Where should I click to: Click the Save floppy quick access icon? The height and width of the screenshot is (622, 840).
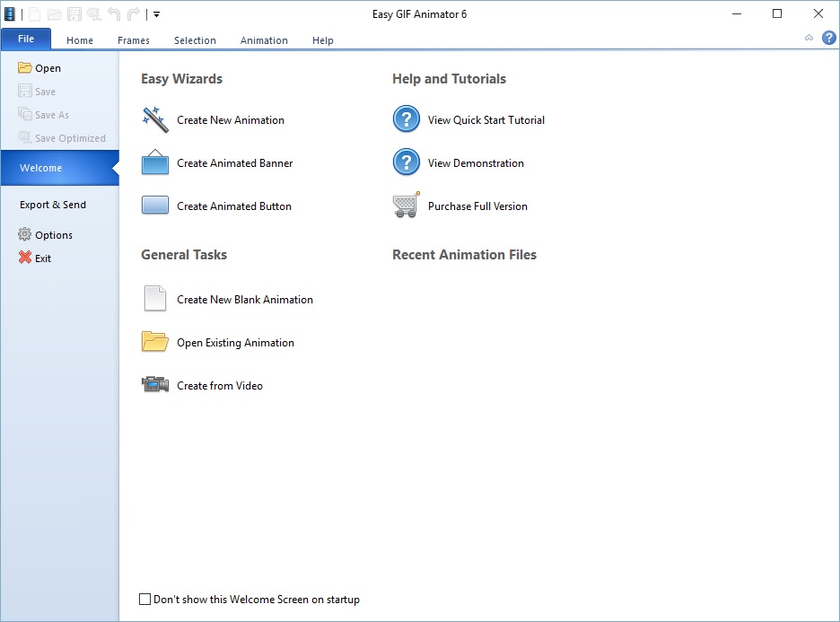[74, 14]
